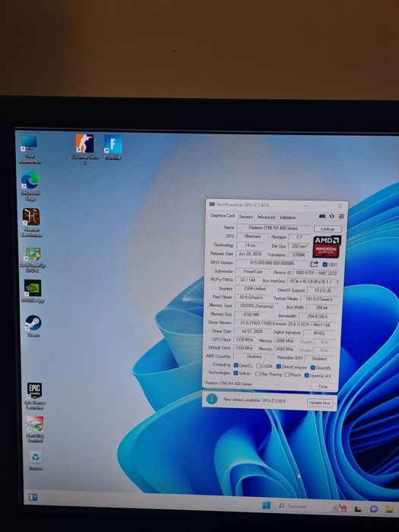
Task: Launch Fortnite from the desktop
Action: point(112,147)
